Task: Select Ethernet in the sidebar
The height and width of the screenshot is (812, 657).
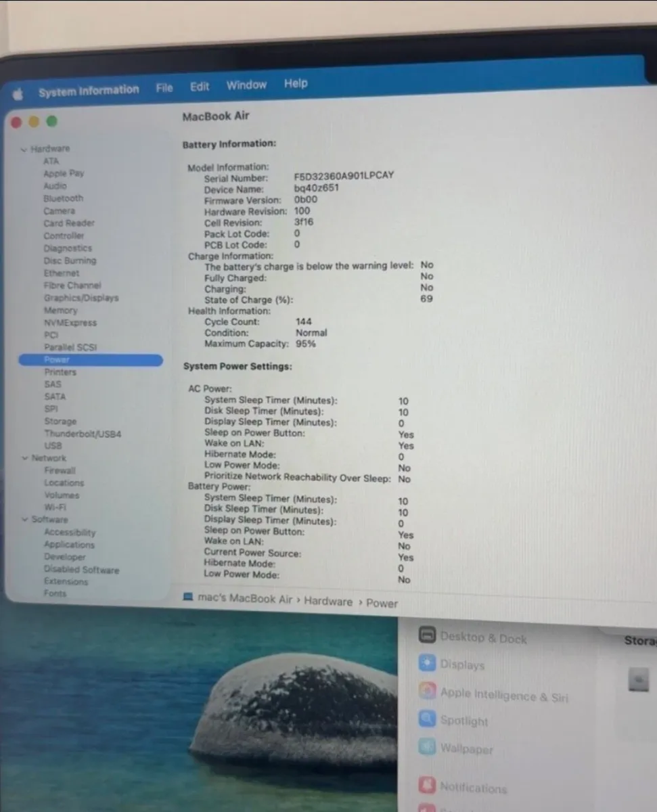Action: click(62, 273)
